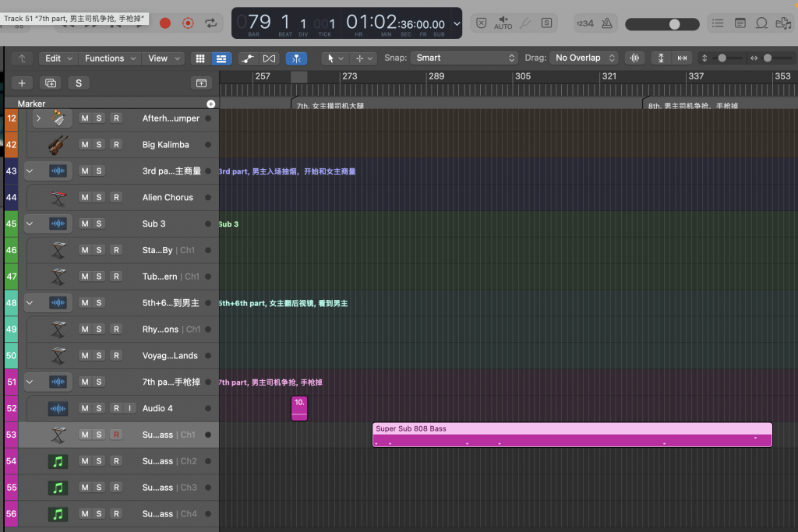
Task: Collapse the Sub 3 track stack
Action: point(30,224)
